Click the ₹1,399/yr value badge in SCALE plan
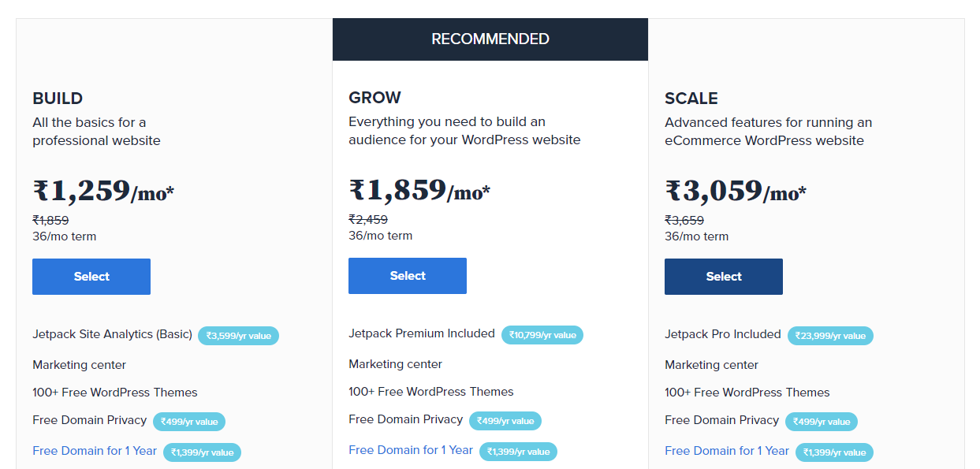This screenshot has width=980, height=469. click(x=834, y=452)
